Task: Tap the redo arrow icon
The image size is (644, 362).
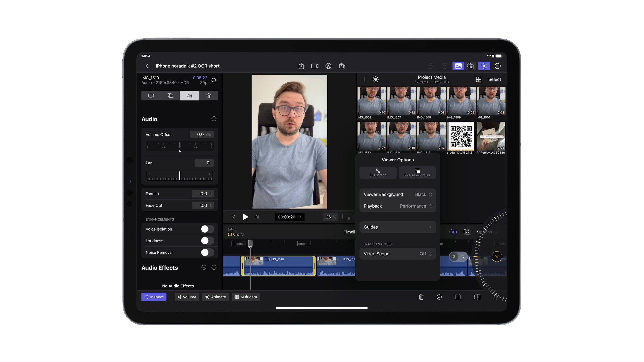Action: tap(444, 66)
